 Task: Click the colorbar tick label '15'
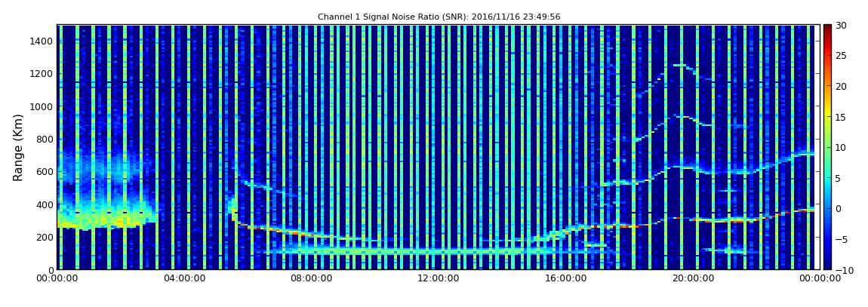pos(840,117)
